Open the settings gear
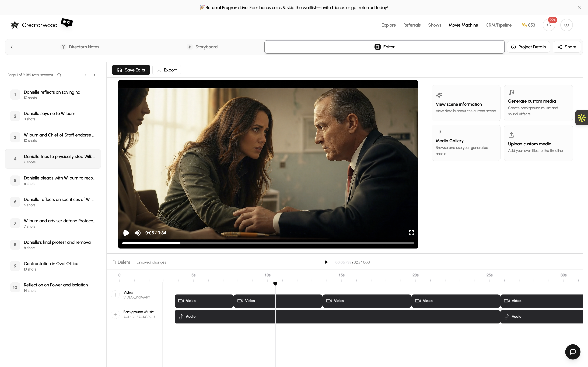Screen dimensions: 588x367 (x=566, y=25)
